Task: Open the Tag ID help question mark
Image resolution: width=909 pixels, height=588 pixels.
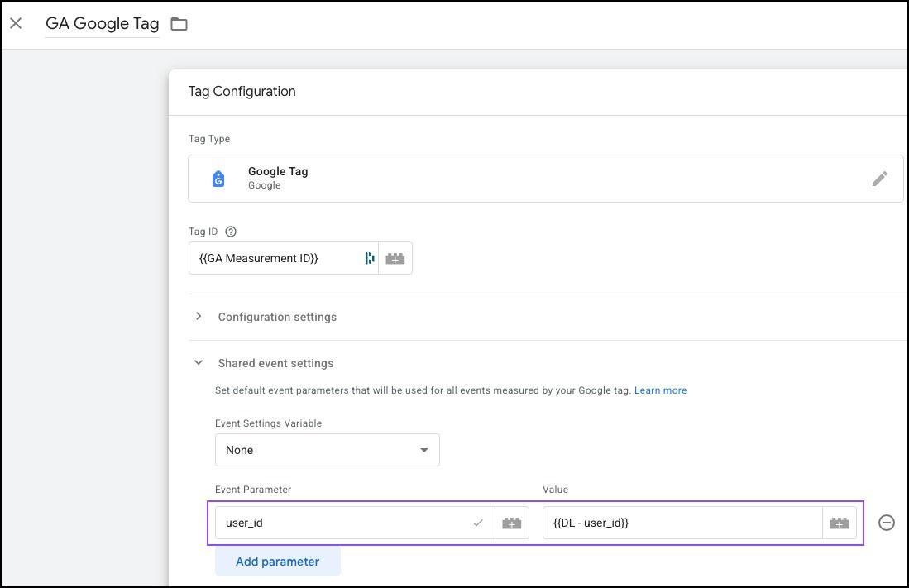Action: pos(231,232)
